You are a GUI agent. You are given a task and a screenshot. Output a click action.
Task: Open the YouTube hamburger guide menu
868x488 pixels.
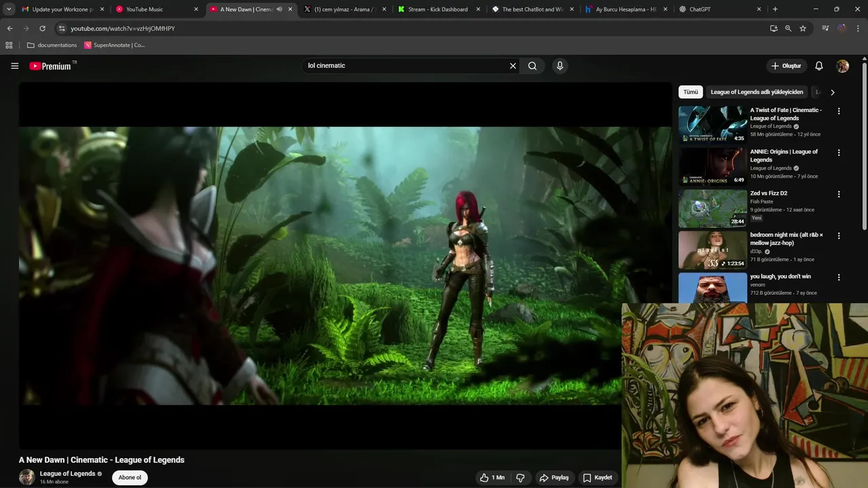click(14, 66)
